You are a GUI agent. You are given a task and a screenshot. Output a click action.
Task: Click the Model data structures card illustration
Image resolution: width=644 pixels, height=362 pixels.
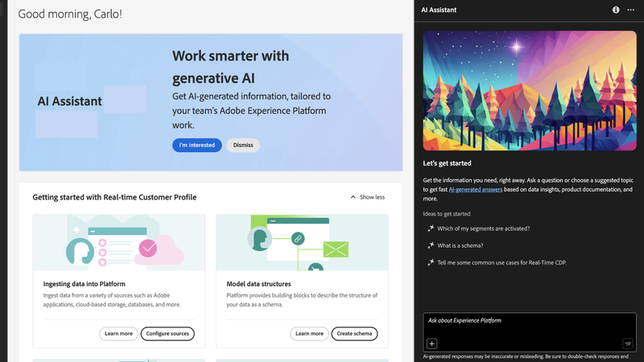coord(302,242)
